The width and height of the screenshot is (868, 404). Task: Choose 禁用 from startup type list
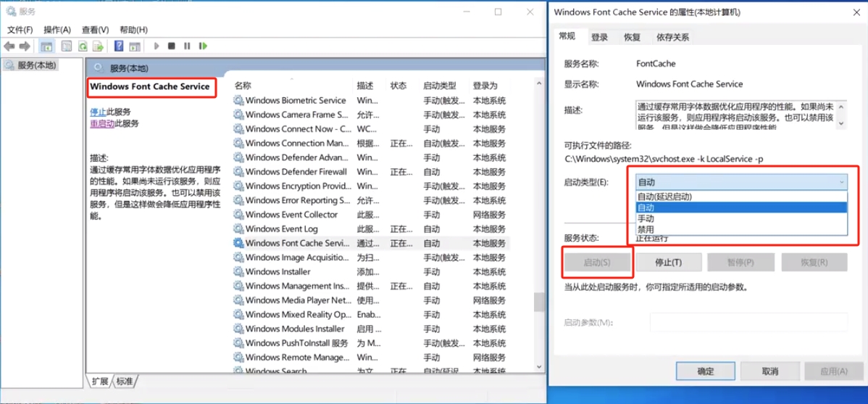741,229
